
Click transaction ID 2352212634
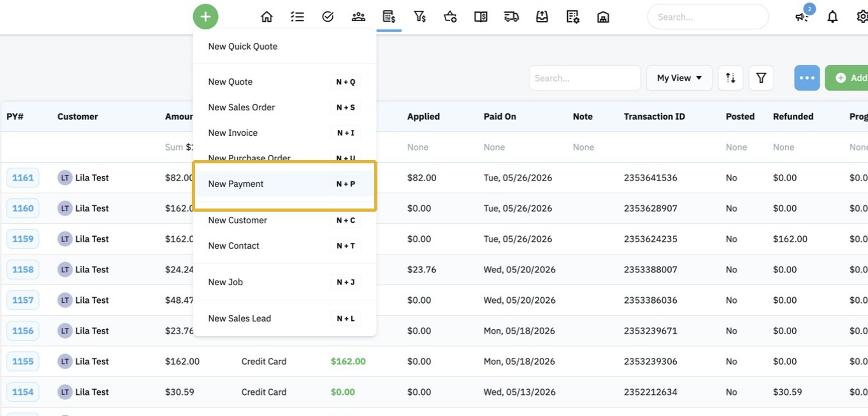point(650,392)
